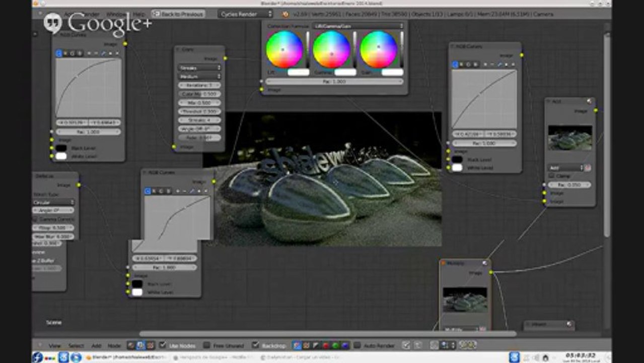Image resolution: width=644 pixels, height=363 pixels.
Task: Click the Fac 0.350 slider on the Add node
Action: [570, 185]
